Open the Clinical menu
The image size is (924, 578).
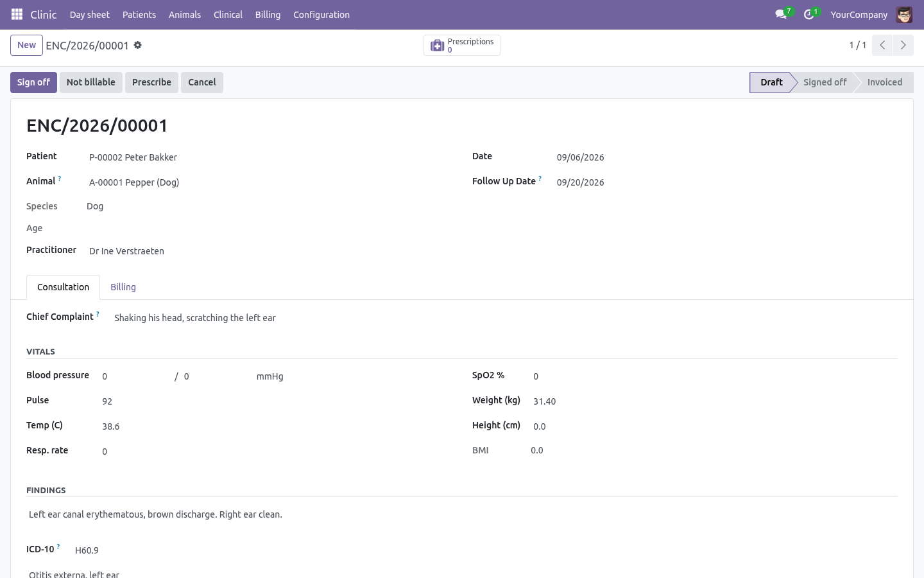click(228, 14)
